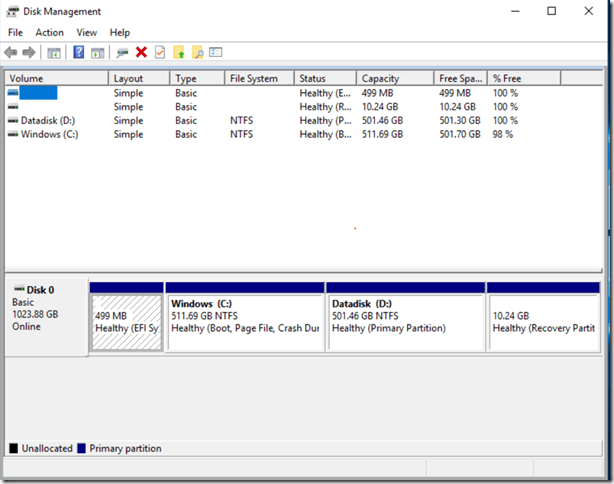
Task: Click the Back arrow toolbar icon
Action: coord(11,52)
